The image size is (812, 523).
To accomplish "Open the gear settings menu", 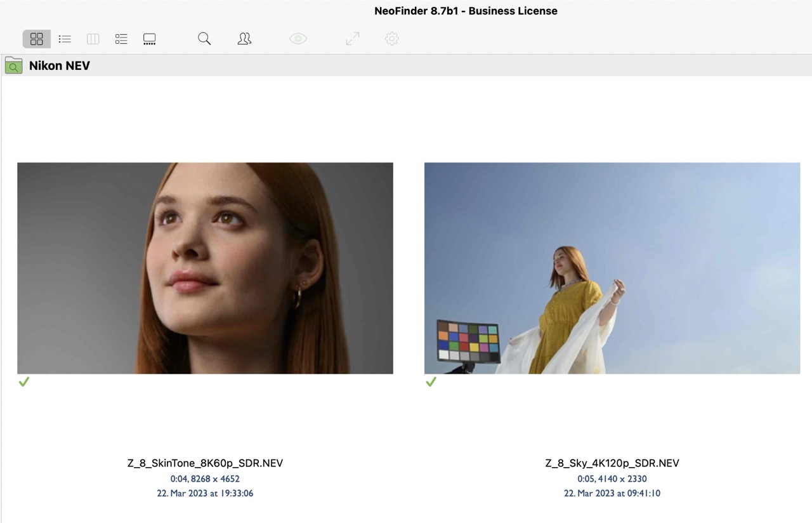I will [x=392, y=39].
